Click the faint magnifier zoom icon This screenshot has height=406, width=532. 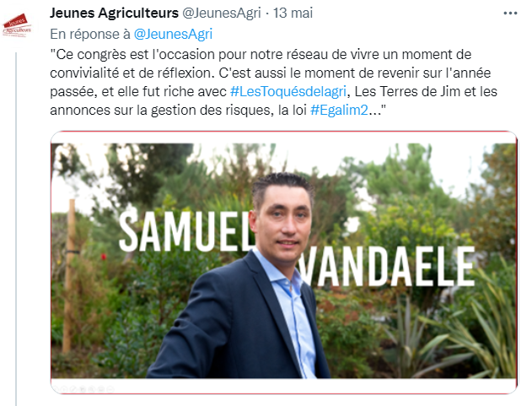(x=92, y=389)
